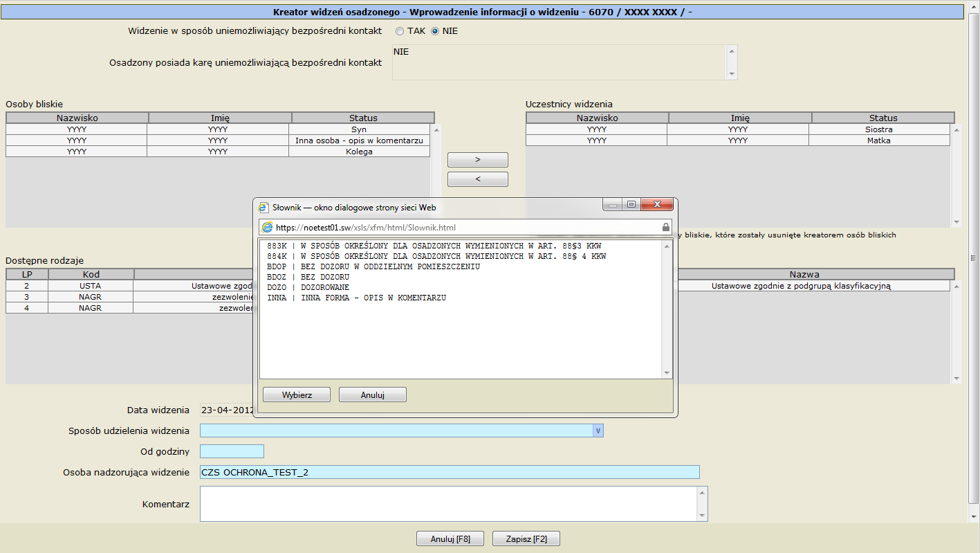Select row LP 3 with code NAGR
The width and height of the screenshot is (980, 553).
tap(130, 297)
